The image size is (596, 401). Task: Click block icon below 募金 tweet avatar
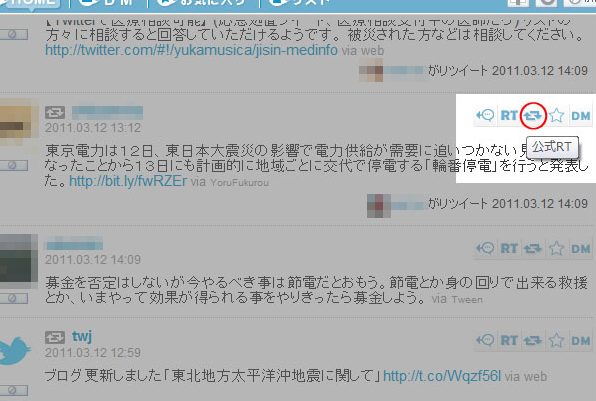(13, 299)
